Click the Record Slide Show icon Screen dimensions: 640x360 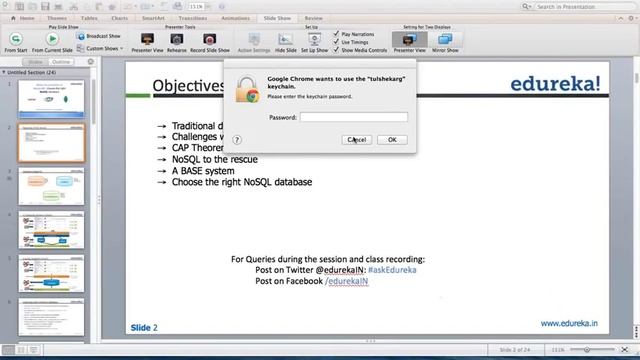[210, 39]
